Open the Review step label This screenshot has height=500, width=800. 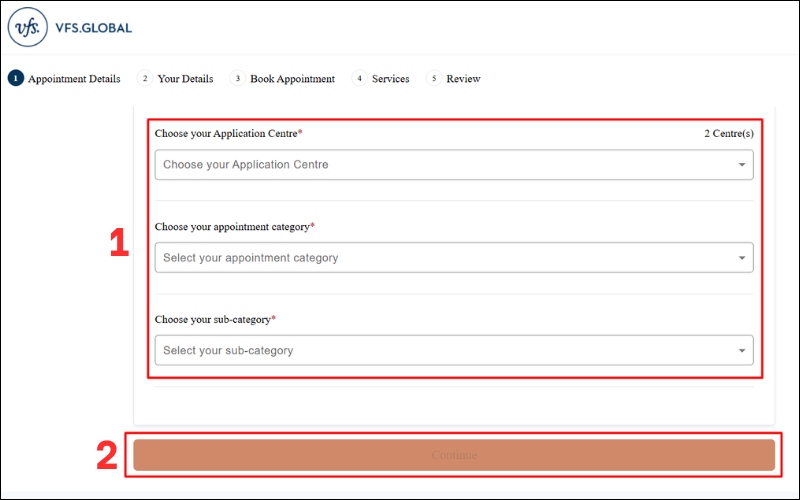(463, 79)
